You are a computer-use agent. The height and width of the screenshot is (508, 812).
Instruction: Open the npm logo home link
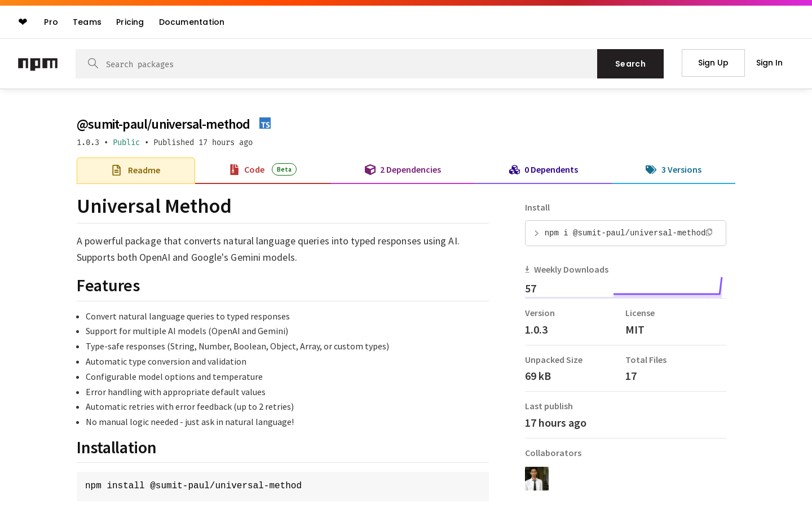(38, 64)
